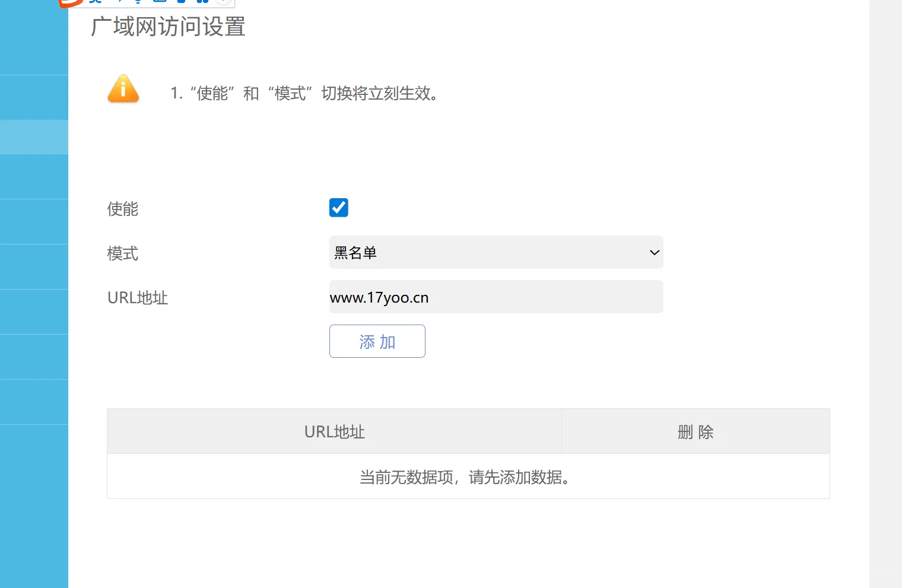The image size is (902, 588).
Task: Click the 使能 form label
Action: click(123, 209)
